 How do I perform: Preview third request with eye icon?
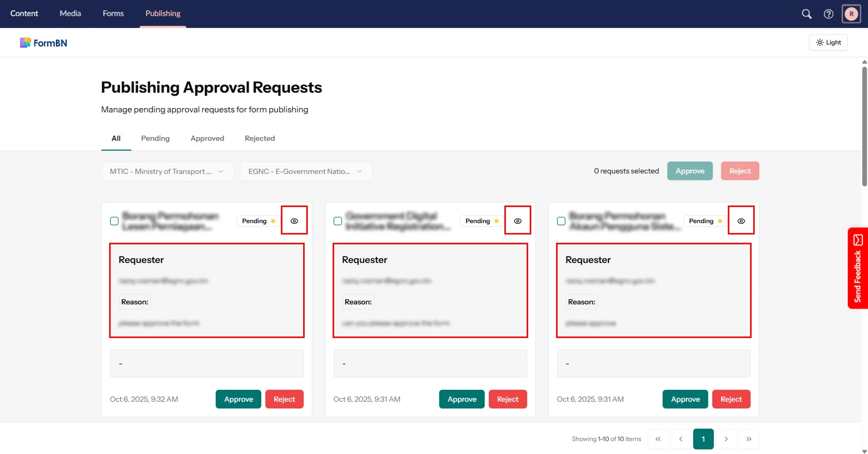pos(741,221)
